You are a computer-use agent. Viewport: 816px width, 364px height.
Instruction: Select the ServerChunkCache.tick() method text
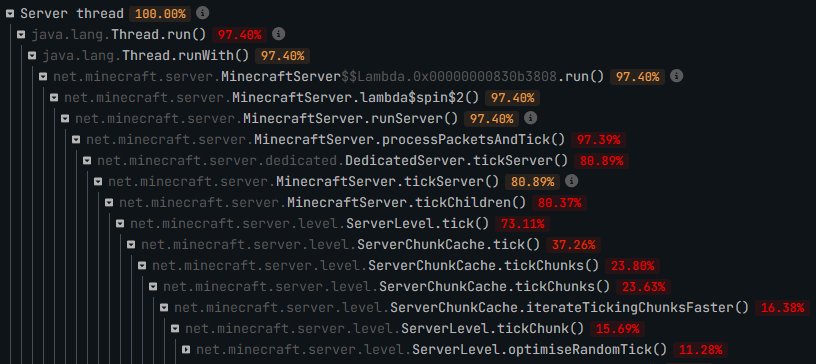[x=341, y=245]
